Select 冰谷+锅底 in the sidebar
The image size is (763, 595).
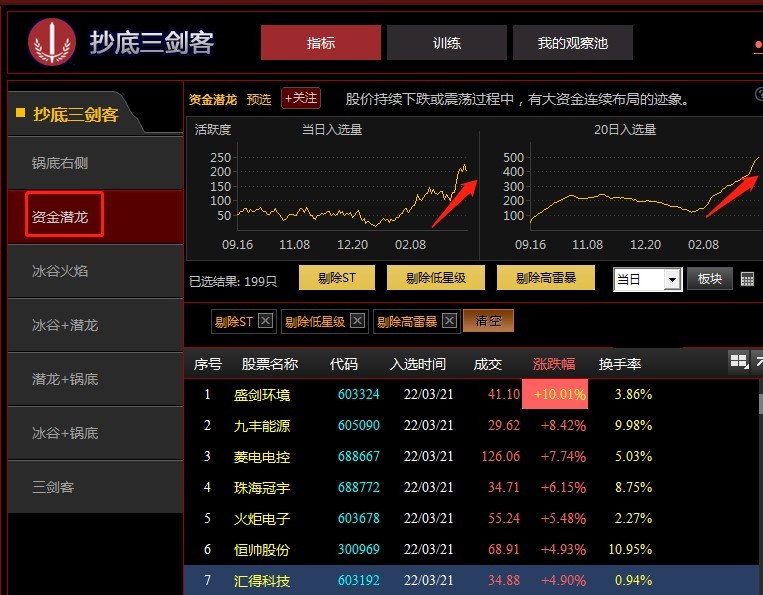(x=95, y=433)
